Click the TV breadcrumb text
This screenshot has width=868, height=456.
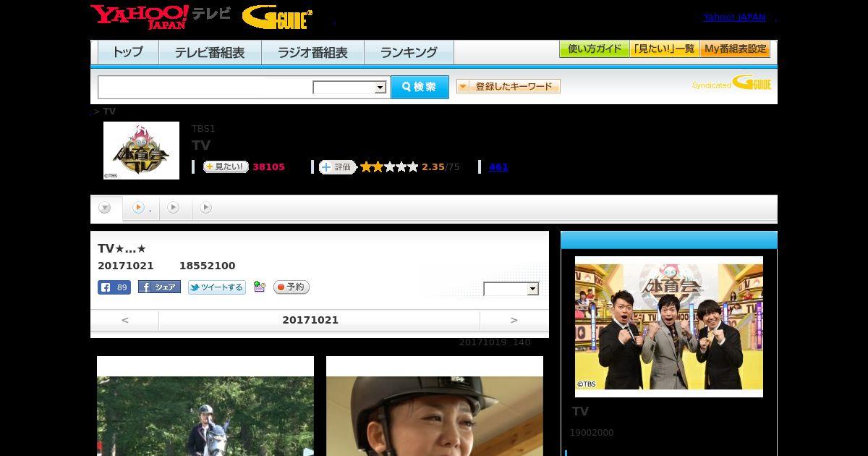click(109, 111)
